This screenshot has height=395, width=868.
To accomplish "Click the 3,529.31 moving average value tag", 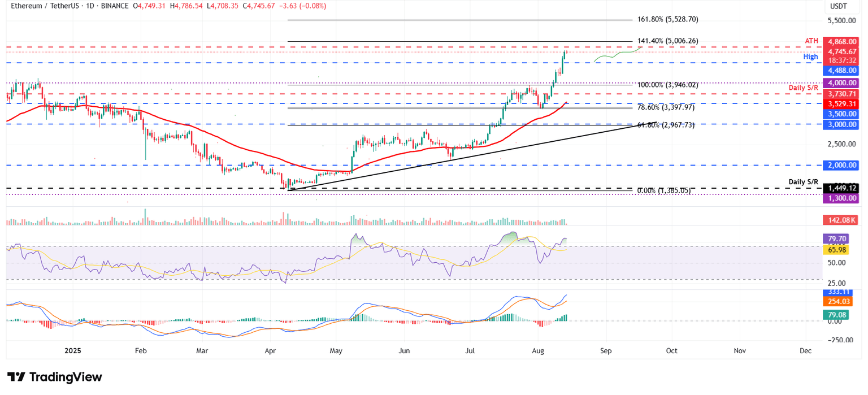I will (x=841, y=104).
